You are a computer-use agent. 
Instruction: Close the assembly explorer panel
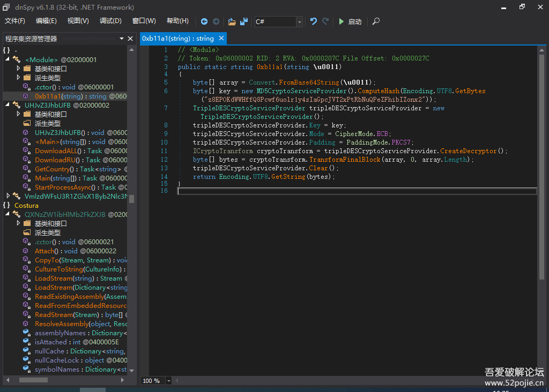coord(130,39)
